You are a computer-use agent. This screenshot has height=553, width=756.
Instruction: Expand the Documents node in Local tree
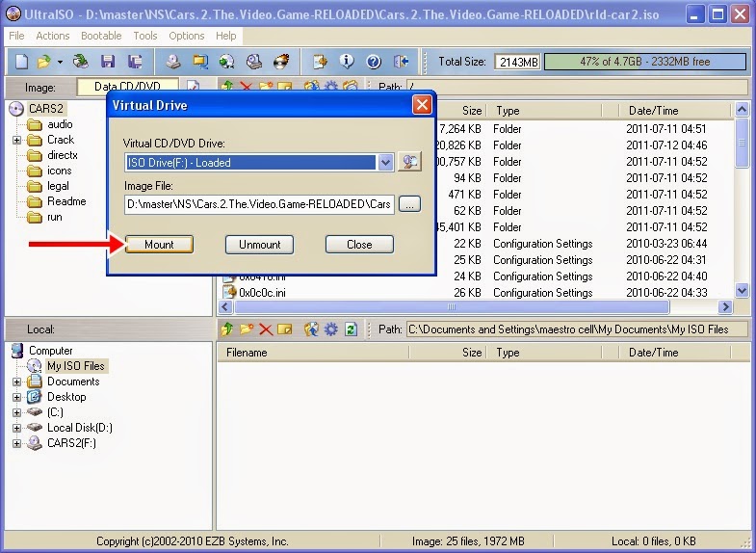tap(17, 382)
